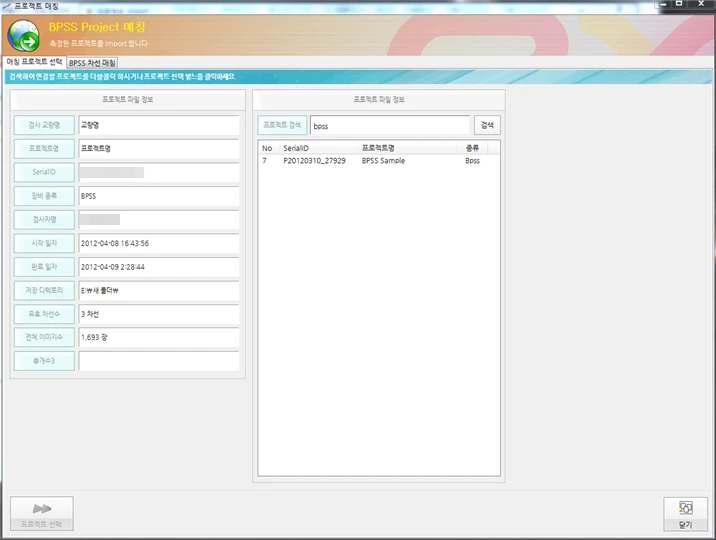The image size is (716, 540).
Task: Click the 검사 교량명 label box
Action: click(44, 125)
